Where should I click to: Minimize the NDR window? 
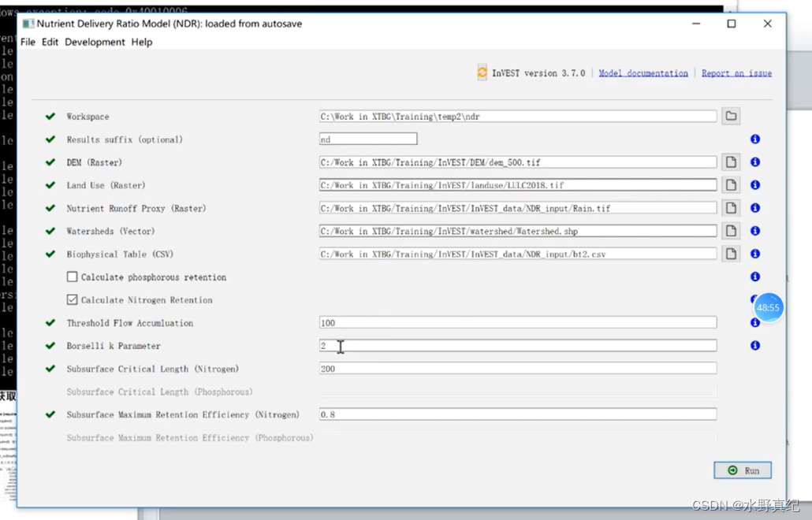pyautogui.click(x=696, y=24)
